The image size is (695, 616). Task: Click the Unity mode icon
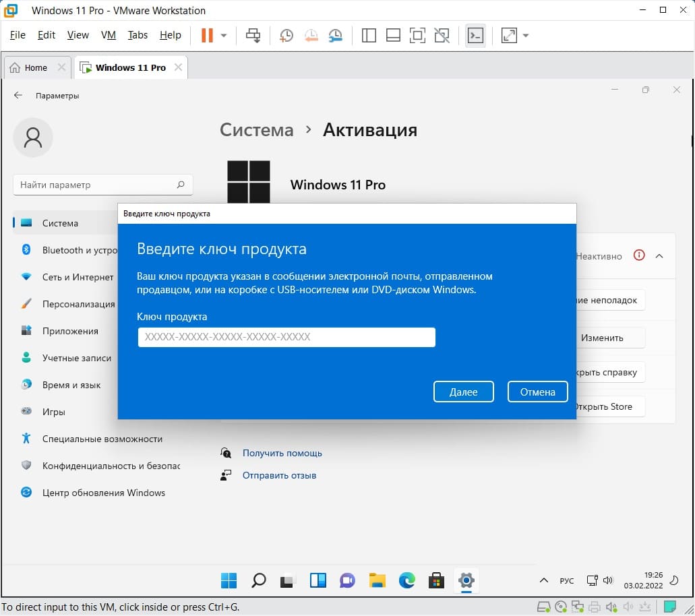[442, 36]
